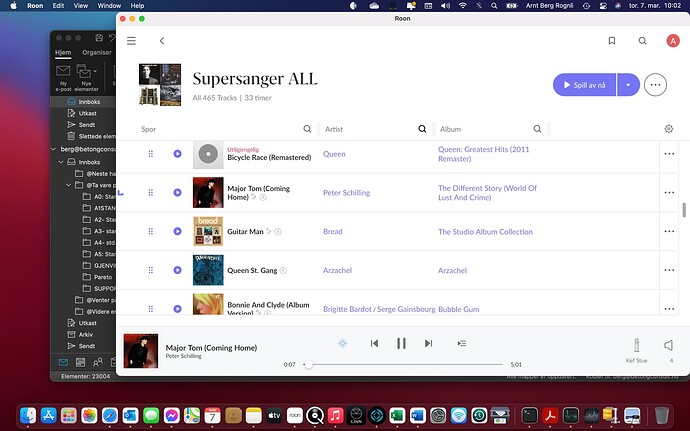Viewport: 690px width, 431px height.
Task: Click now-playing Major Tom cover in footer
Action: (x=141, y=350)
